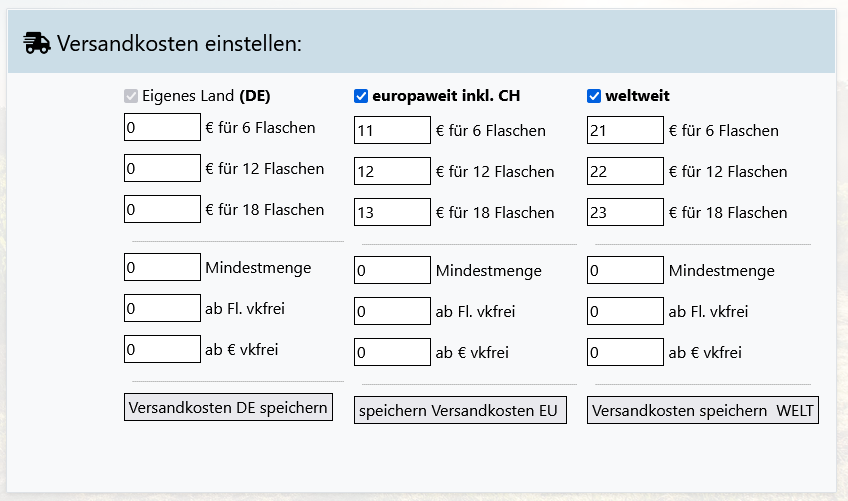Toggle the Eigenes Land (DE) checkbox
The width and height of the screenshot is (848, 501).
point(131,97)
